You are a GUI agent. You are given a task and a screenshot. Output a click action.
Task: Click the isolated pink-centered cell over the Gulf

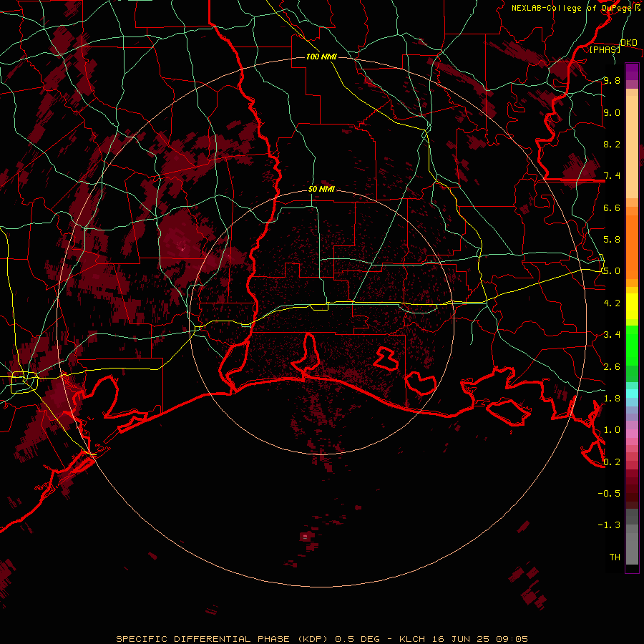coord(306,537)
